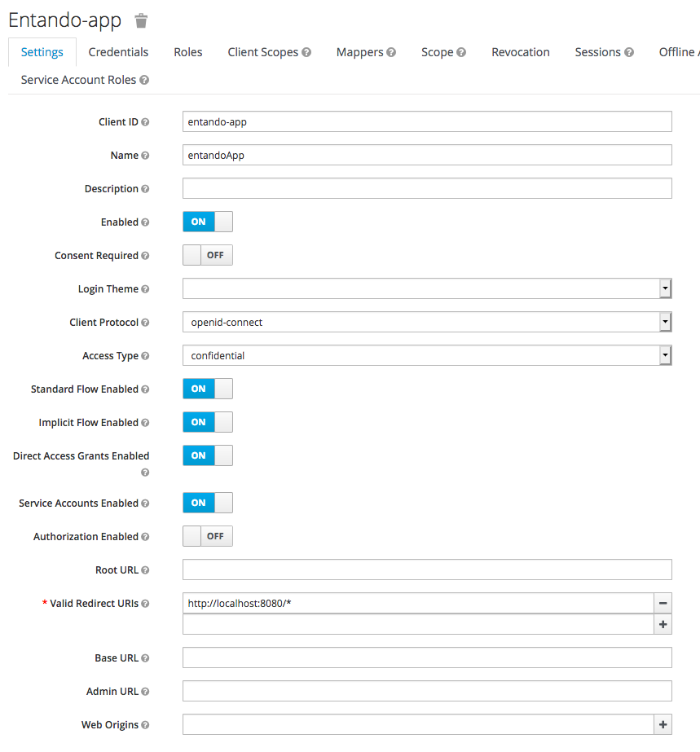Image resolution: width=700 pixels, height=752 pixels.
Task: Open the help tooltip icon beside Client ID
Action: [x=145, y=122]
